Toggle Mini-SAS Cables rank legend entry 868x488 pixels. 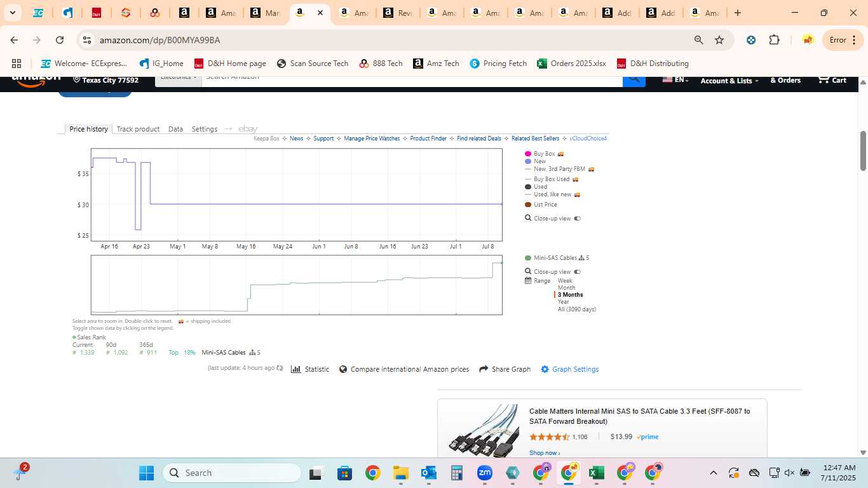pyautogui.click(x=557, y=258)
